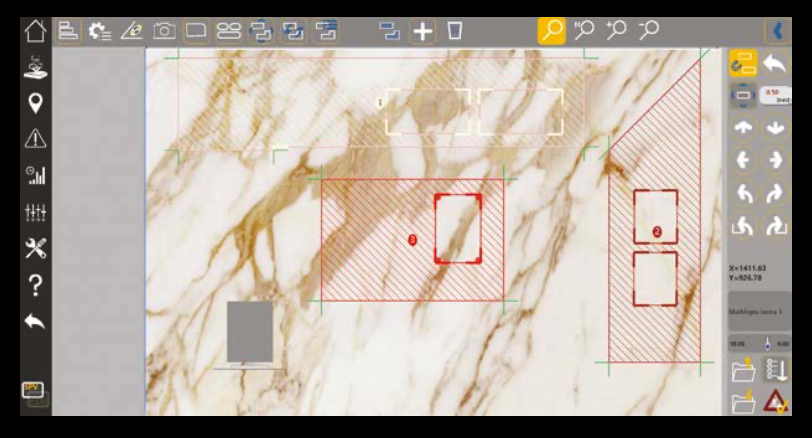
Task: Click the trash icon to delete the selection
Action: 455,31
